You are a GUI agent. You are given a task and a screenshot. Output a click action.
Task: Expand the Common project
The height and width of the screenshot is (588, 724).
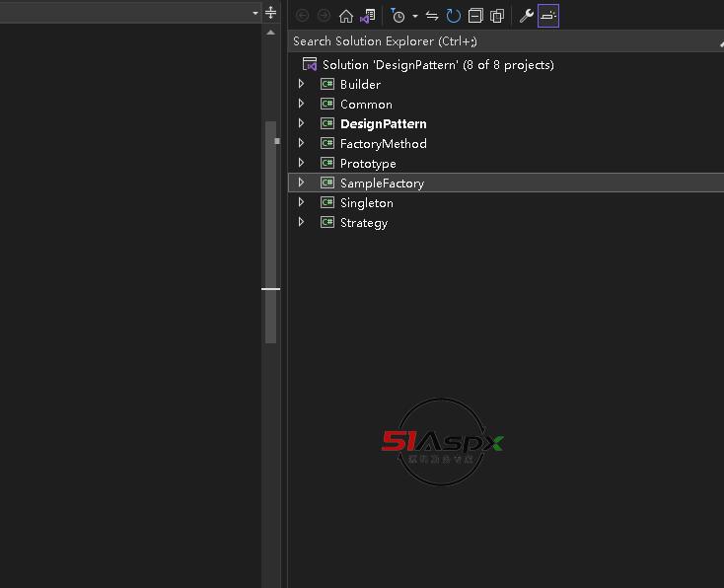[302, 104]
